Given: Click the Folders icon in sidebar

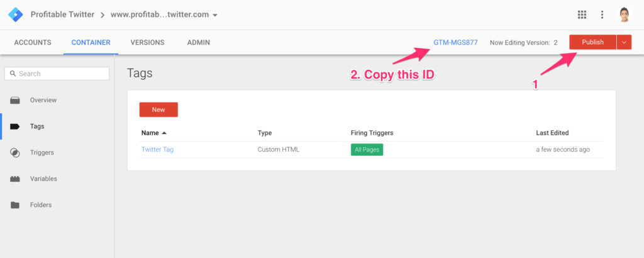Looking at the screenshot, I should coord(15,205).
